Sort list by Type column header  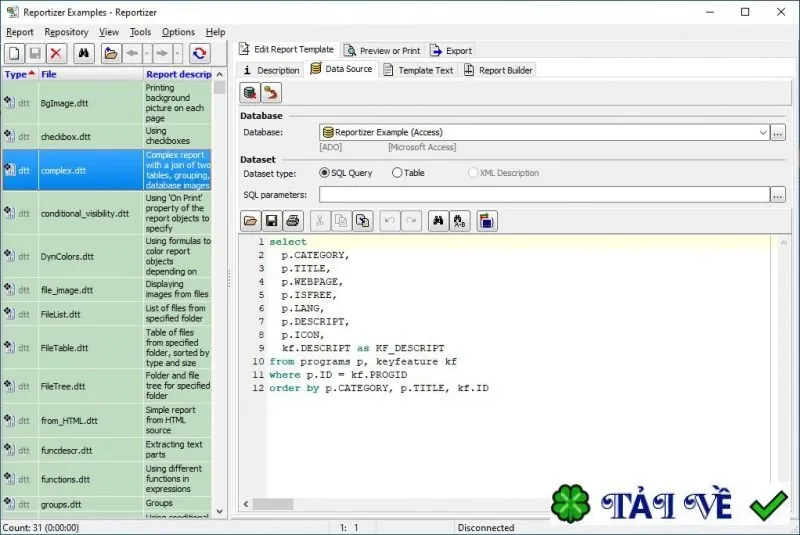(x=19, y=74)
